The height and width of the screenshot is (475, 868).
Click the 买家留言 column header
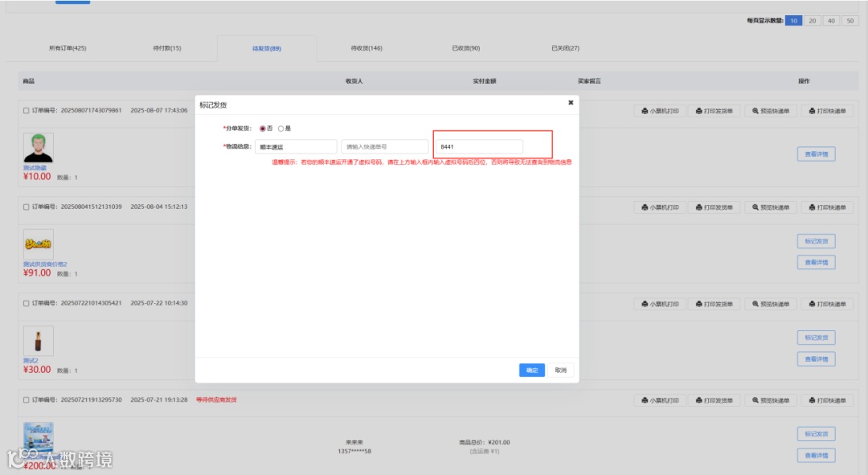point(589,81)
